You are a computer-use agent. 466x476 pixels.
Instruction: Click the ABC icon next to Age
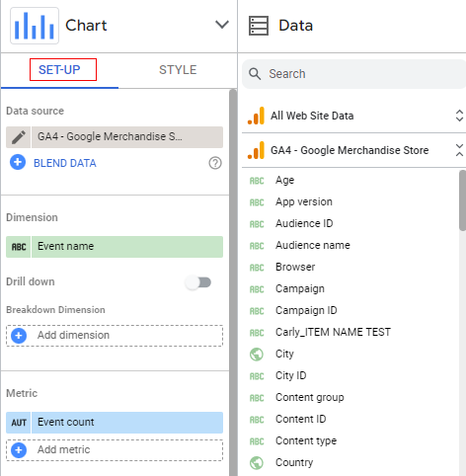[x=257, y=181]
